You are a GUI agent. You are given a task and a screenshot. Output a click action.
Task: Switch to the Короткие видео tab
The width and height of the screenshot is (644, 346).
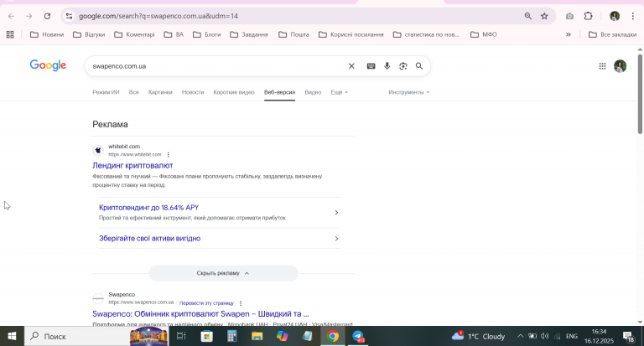click(x=234, y=92)
